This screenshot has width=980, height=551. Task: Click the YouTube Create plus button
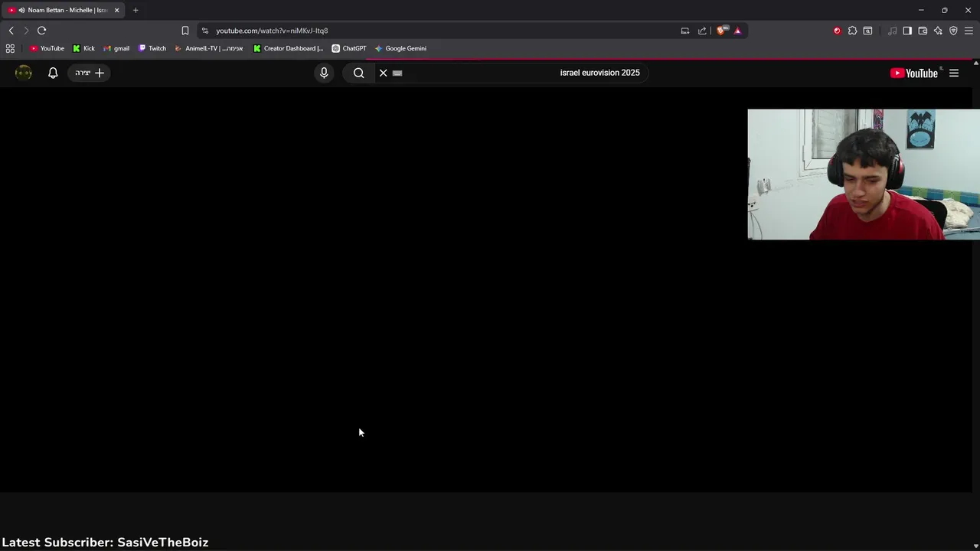[89, 73]
